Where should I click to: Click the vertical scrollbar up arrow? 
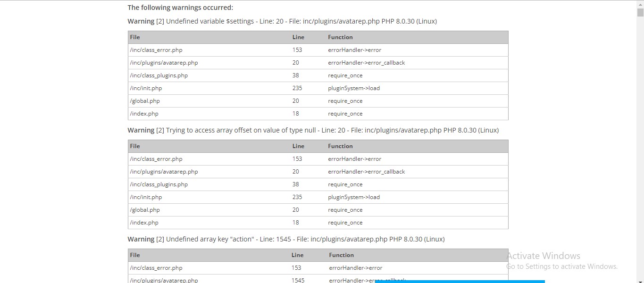640,4
